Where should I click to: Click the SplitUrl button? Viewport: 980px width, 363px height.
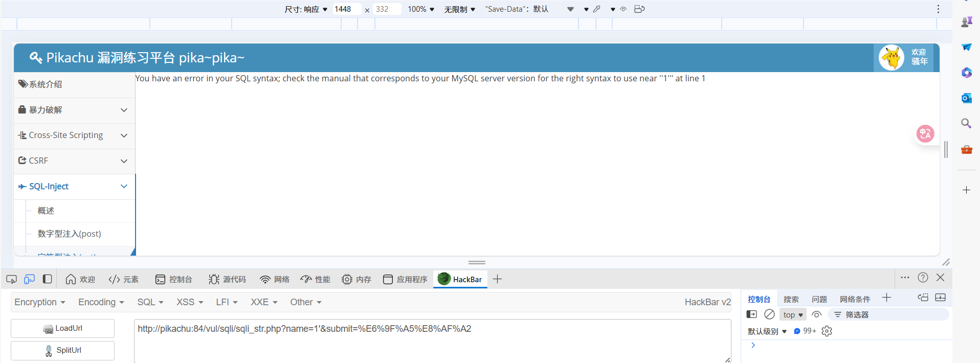pos(62,350)
